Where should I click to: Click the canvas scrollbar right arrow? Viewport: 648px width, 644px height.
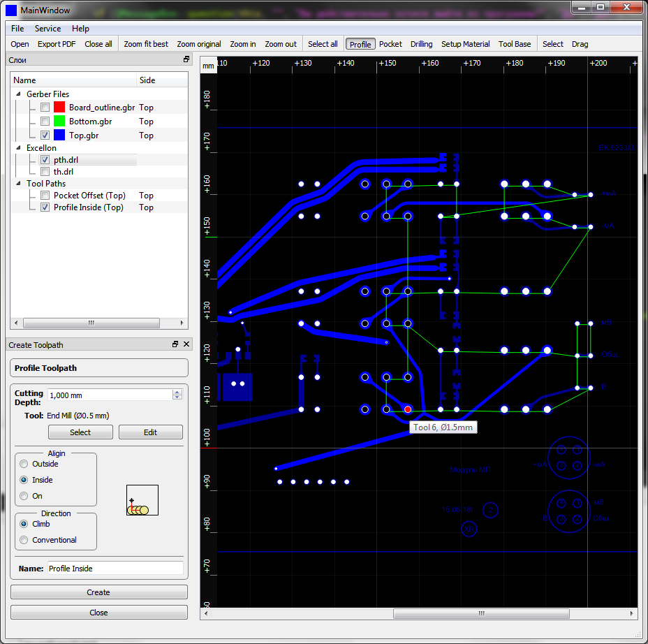(x=631, y=613)
